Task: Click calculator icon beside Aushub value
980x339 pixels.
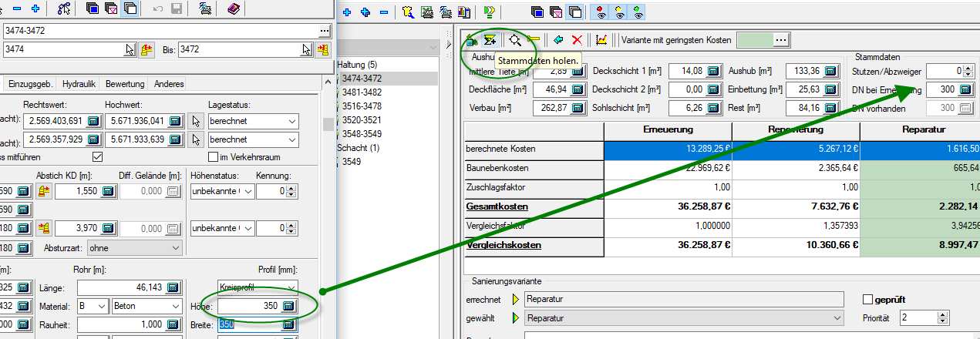Action: coord(830,72)
